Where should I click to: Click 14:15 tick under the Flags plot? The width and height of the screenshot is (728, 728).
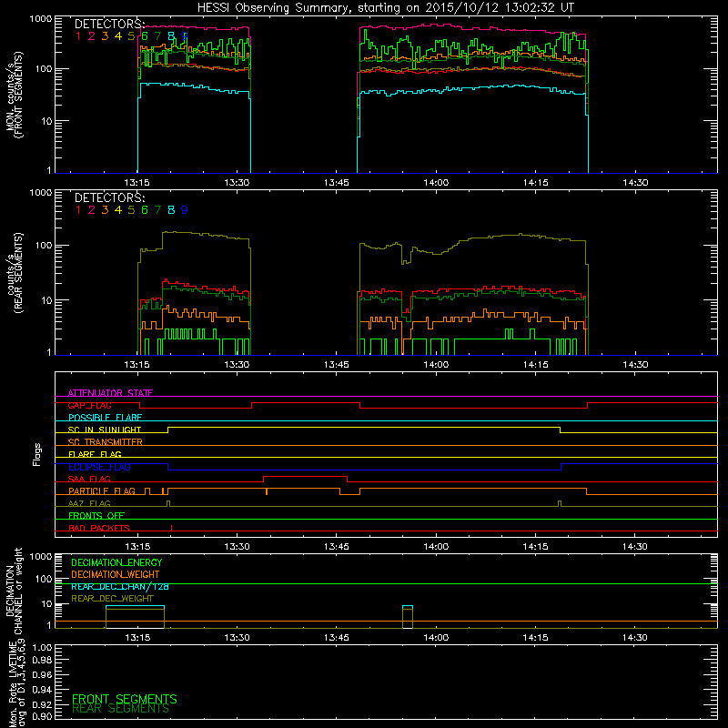tap(535, 547)
